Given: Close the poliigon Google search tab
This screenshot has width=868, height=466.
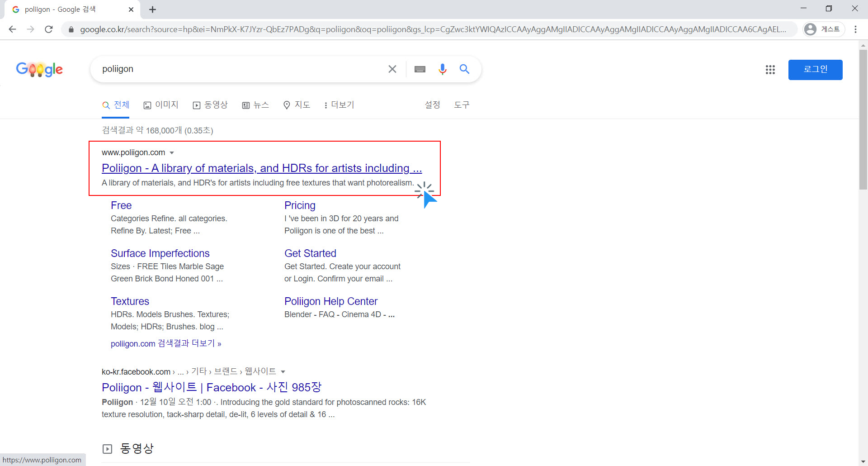Looking at the screenshot, I should [x=131, y=10].
